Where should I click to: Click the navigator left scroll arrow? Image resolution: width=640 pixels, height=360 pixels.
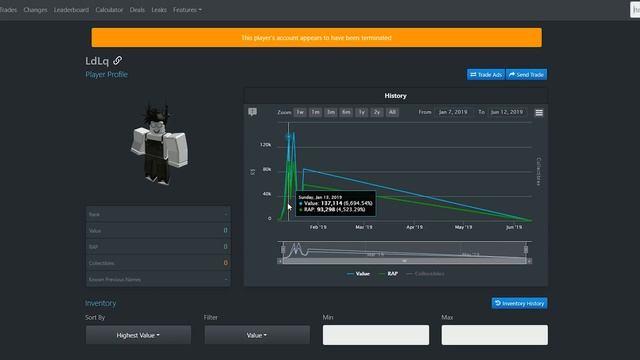280,261
